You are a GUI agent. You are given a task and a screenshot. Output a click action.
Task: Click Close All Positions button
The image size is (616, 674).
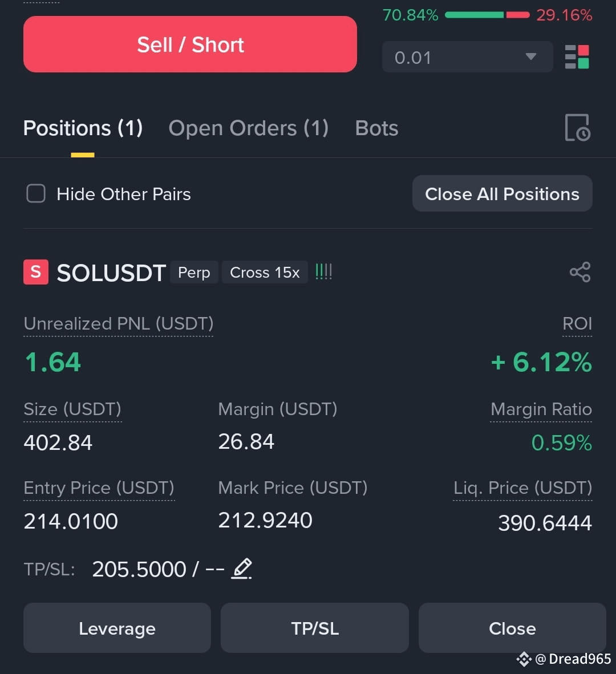502,194
